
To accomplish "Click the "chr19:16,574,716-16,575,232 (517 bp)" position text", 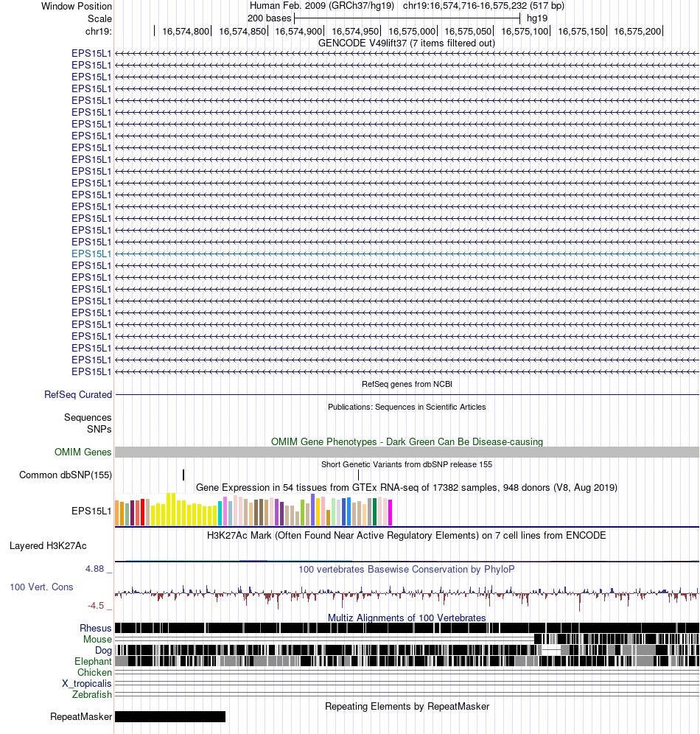I will pyautogui.click(x=483, y=6).
